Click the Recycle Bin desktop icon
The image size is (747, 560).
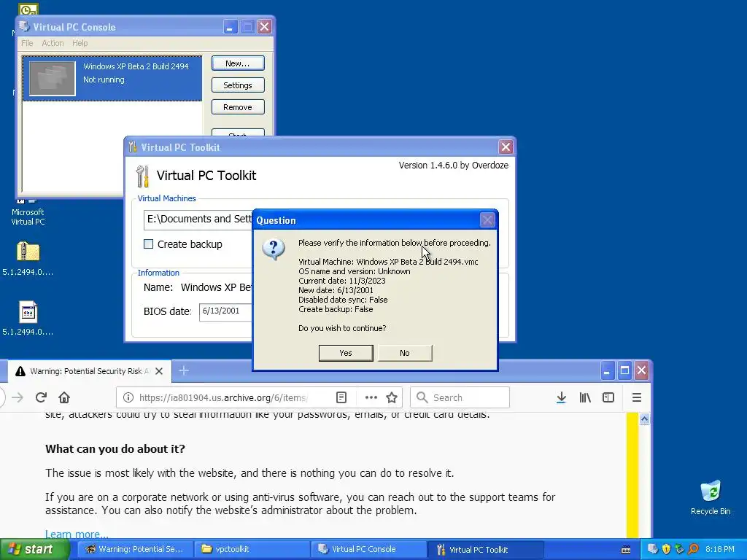click(x=711, y=497)
